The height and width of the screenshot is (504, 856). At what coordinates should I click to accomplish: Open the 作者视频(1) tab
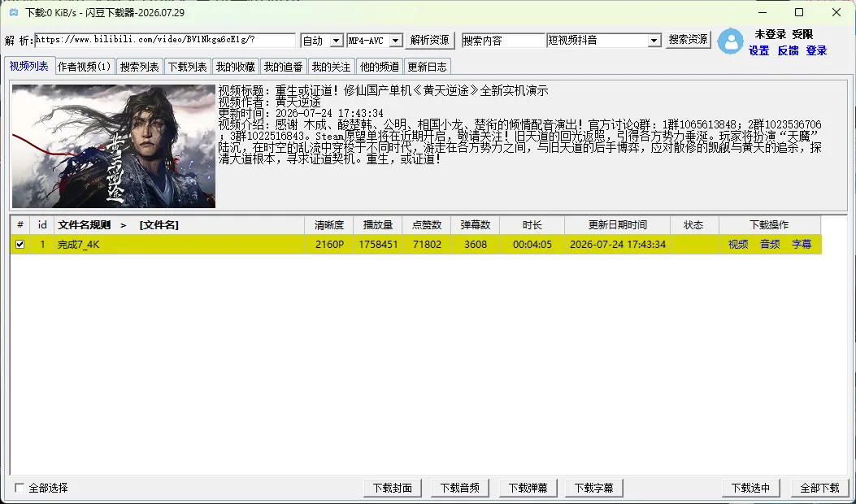(x=85, y=67)
